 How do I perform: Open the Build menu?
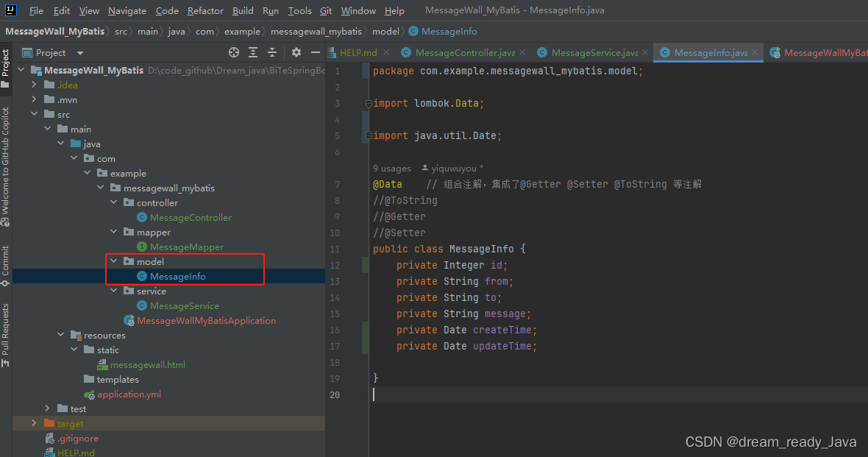(243, 10)
